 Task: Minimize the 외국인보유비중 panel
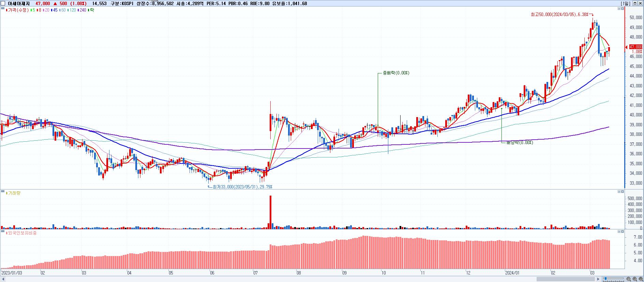click(x=619, y=231)
